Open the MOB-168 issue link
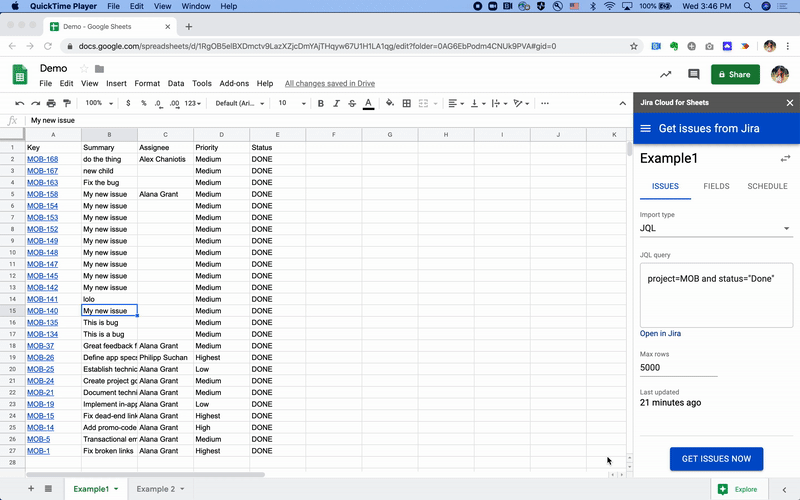Image resolution: width=800 pixels, height=500 pixels. tap(42, 159)
